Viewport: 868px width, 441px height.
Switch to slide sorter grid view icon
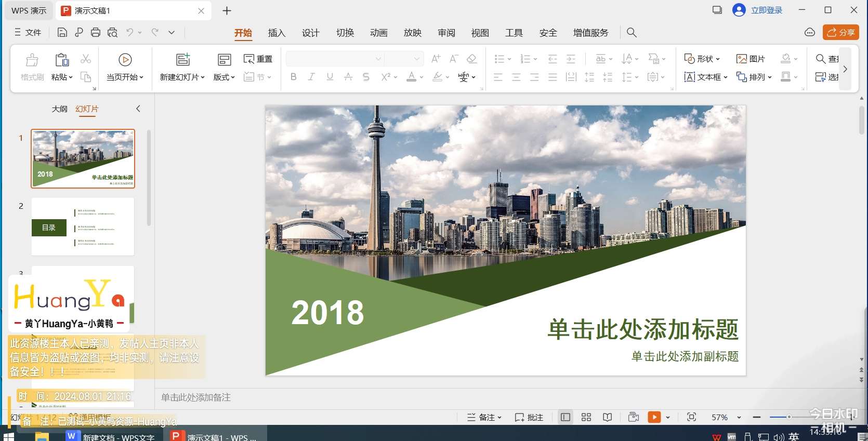click(x=586, y=417)
